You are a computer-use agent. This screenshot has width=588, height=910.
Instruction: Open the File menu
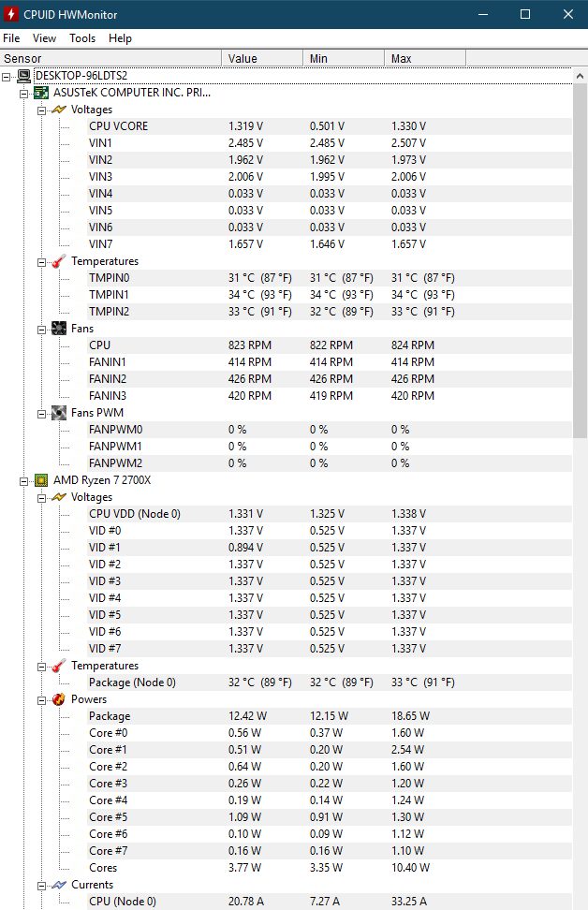pyautogui.click(x=11, y=38)
